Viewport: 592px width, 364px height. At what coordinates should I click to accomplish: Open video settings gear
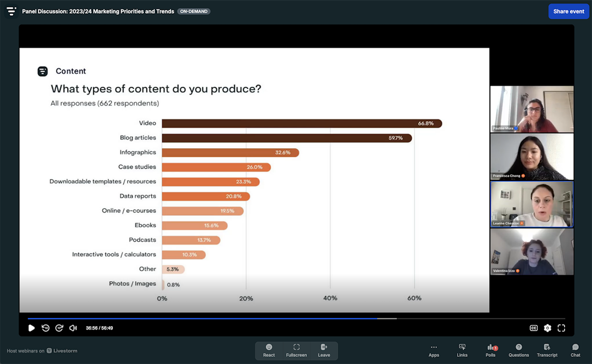(548, 328)
